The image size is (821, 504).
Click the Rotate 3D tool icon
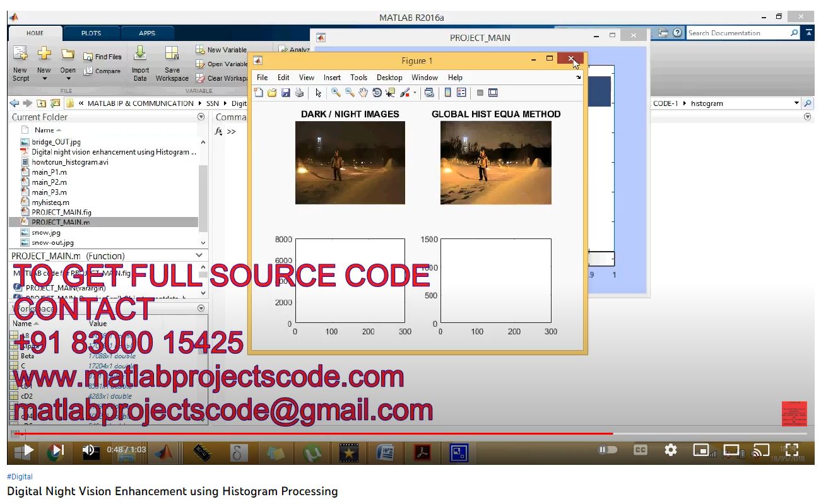point(377,93)
